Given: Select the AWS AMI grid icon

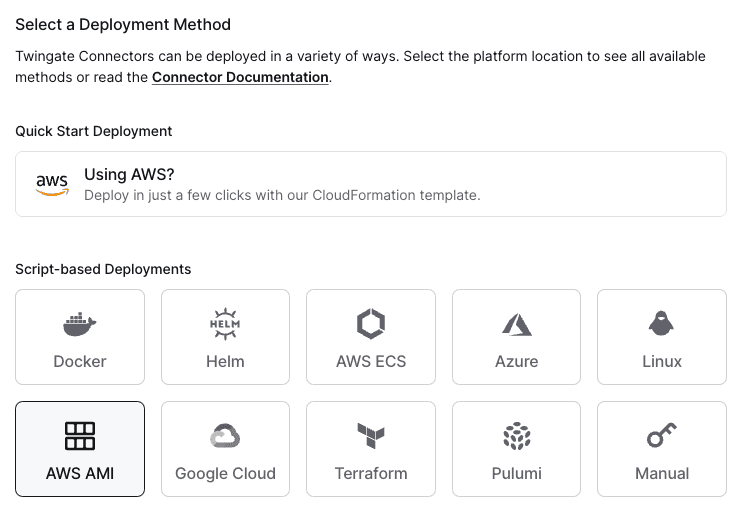Looking at the screenshot, I should [x=79, y=436].
